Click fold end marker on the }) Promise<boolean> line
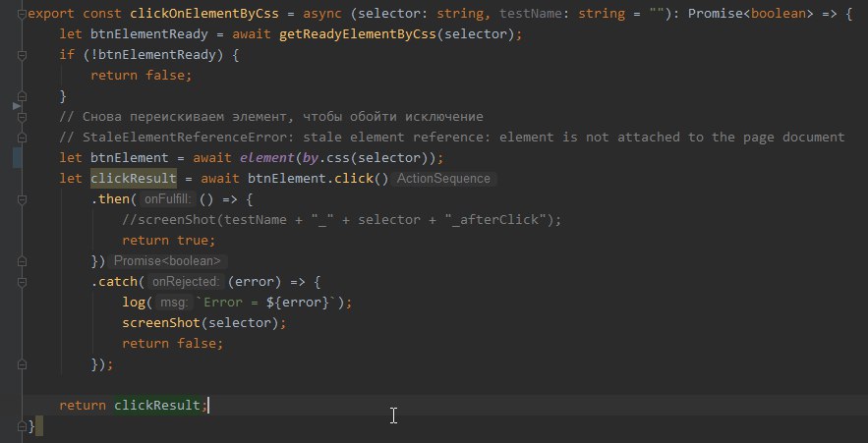Viewport: 868px width, 443px height. (23, 261)
